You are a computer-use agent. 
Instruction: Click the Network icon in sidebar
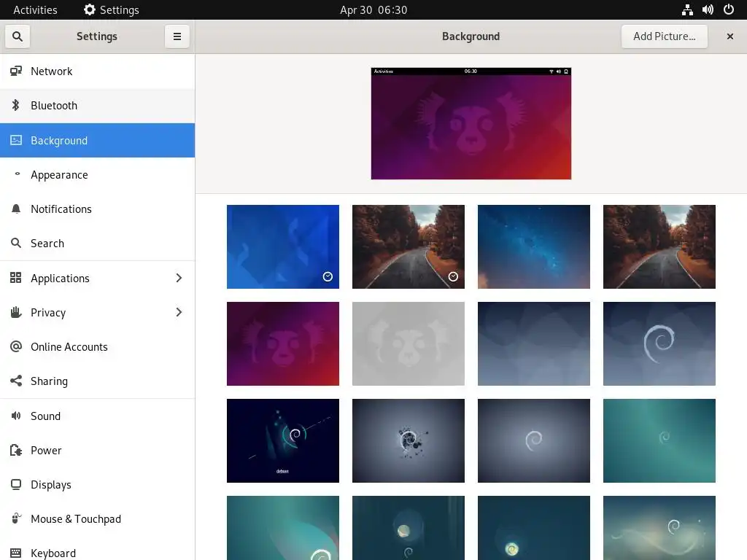tap(16, 71)
